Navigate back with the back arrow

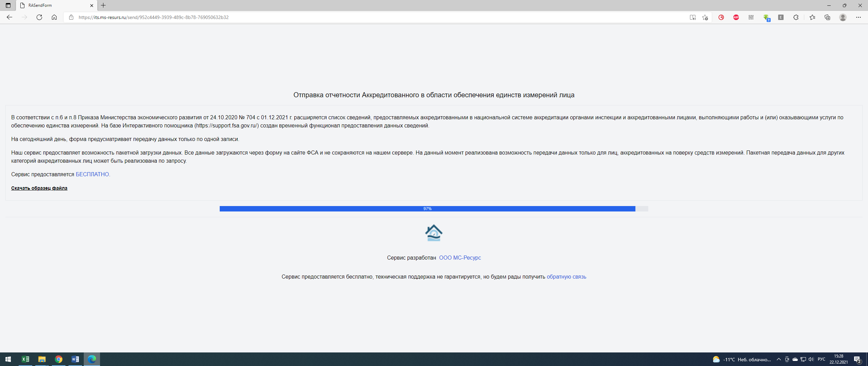9,17
